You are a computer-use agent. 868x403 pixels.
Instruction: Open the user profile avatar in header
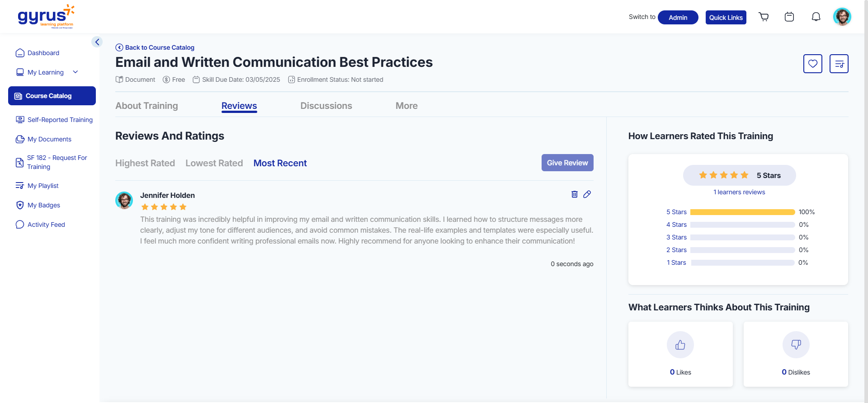coord(842,17)
